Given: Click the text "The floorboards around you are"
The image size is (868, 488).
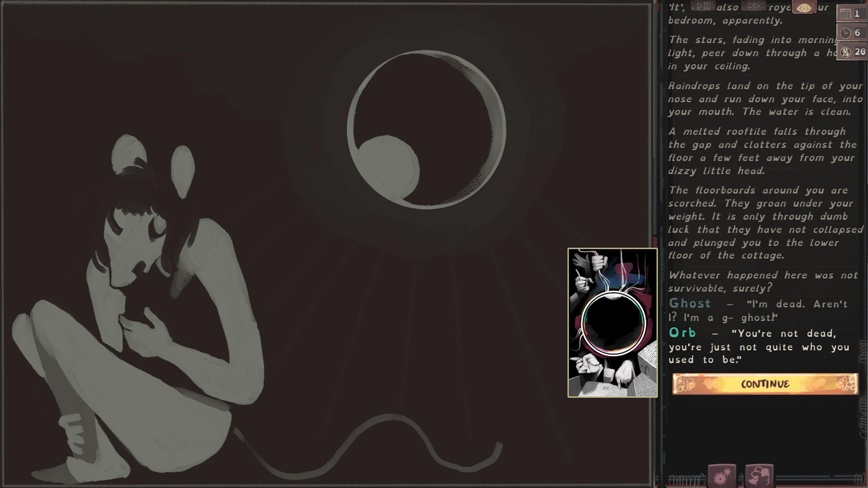Looking at the screenshot, I should click(x=758, y=190).
